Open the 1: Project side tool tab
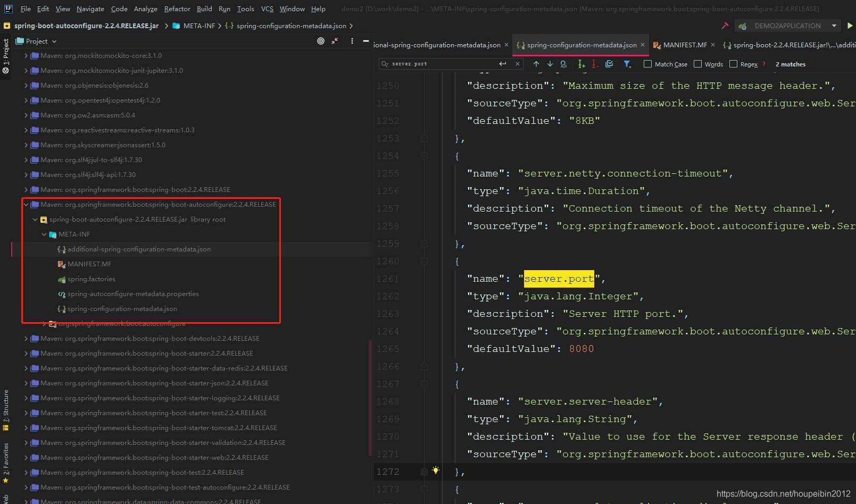The width and height of the screenshot is (856, 504). click(x=6, y=56)
